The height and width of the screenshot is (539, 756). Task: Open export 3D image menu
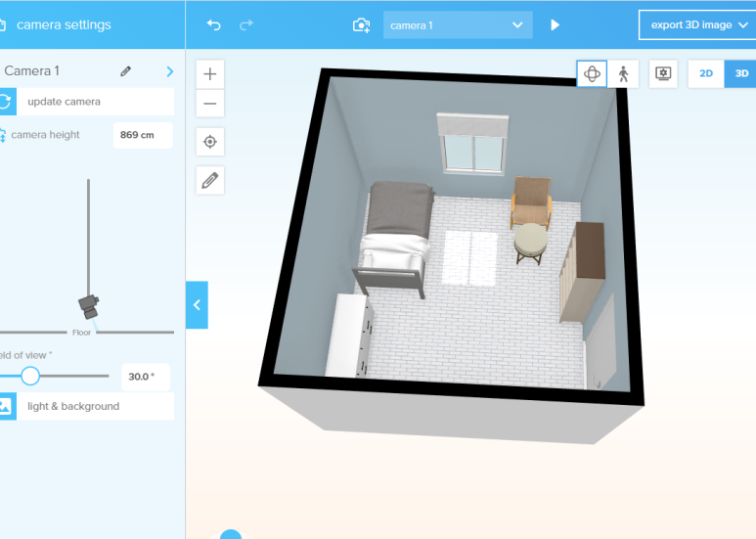[x=697, y=25]
